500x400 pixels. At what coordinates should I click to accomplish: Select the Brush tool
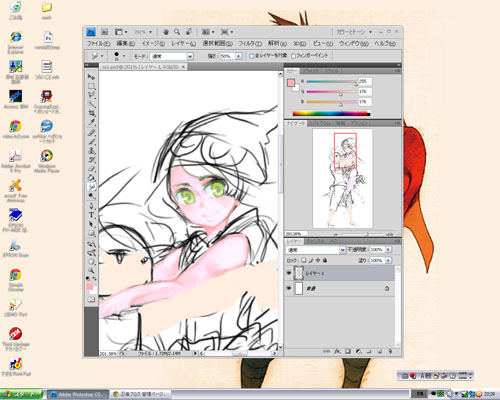click(91, 142)
